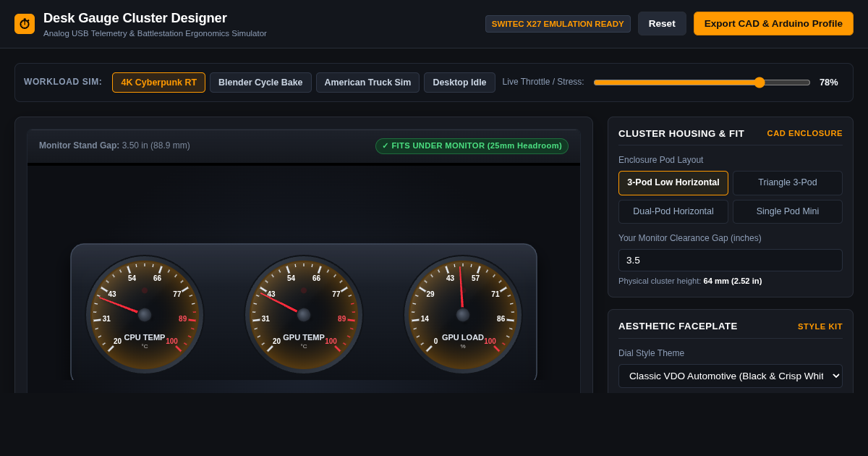
Task: Click the STYLE KIT label
Action: (820, 326)
